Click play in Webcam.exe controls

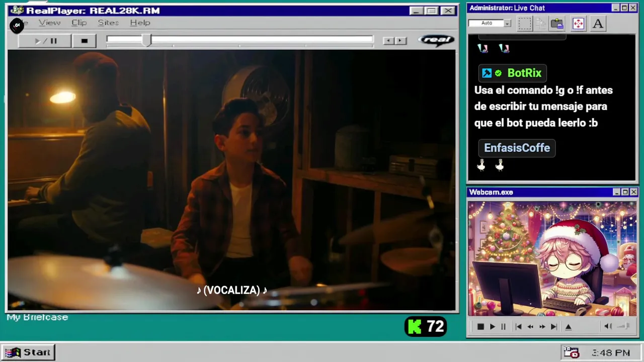point(492,327)
